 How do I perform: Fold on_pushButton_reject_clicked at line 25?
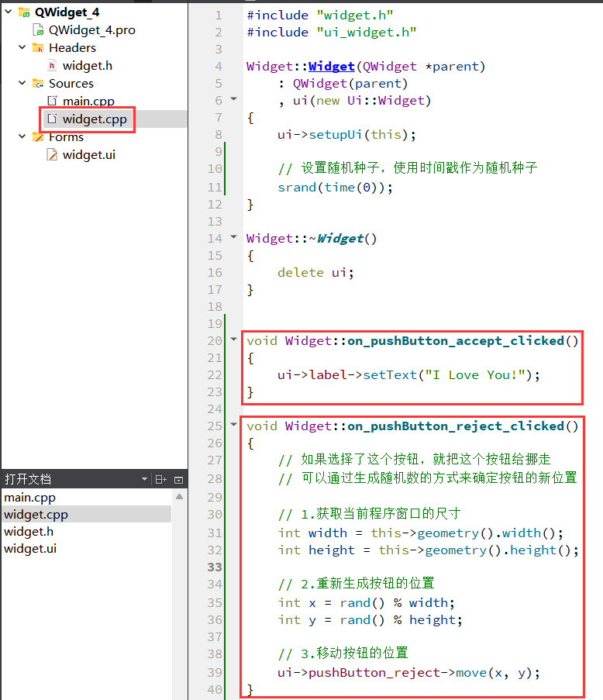[233, 425]
